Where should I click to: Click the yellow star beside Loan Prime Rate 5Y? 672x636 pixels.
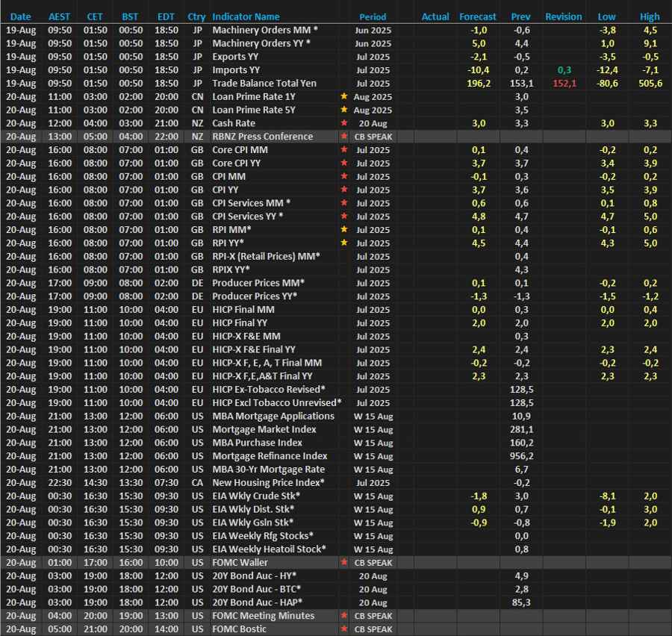click(x=344, y=110)
